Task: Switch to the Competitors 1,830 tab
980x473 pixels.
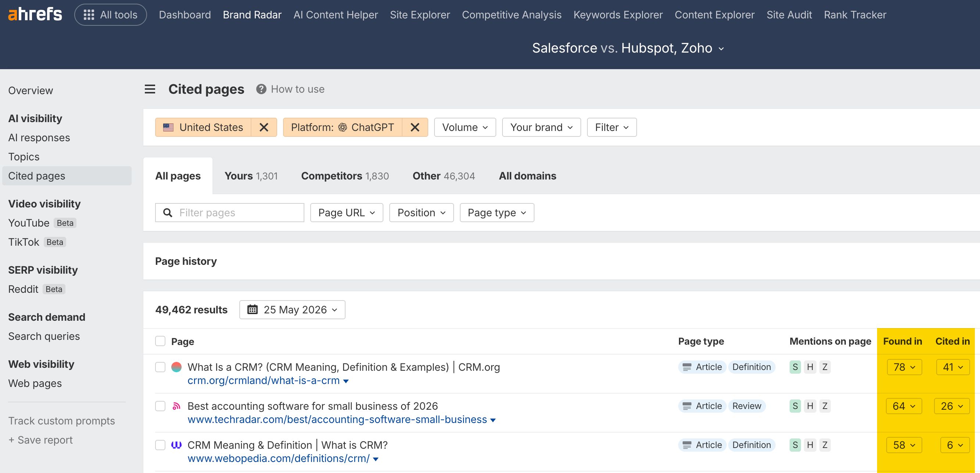Action: pyautogui.click(x=345, y=176)
